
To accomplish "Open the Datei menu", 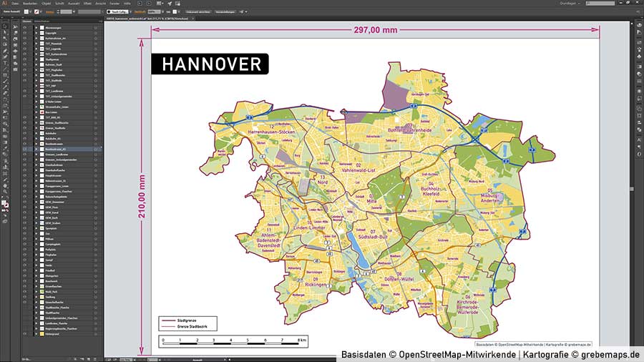I will tap(14, 4).
